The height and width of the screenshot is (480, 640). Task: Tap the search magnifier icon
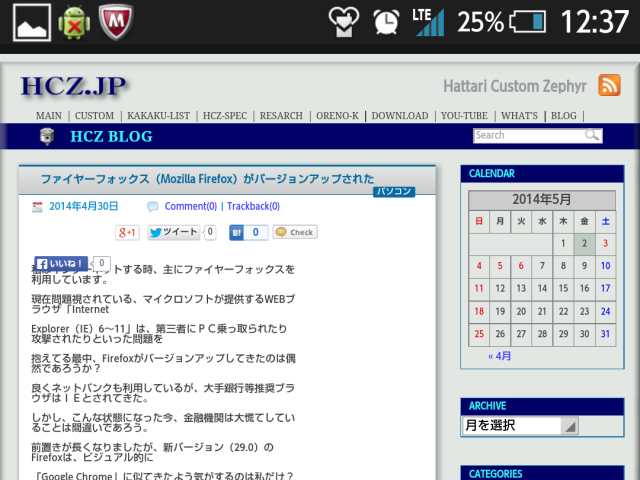592,135
